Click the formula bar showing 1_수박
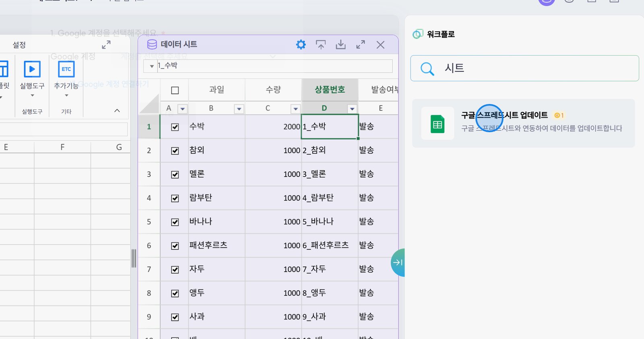 click(275, 66)
